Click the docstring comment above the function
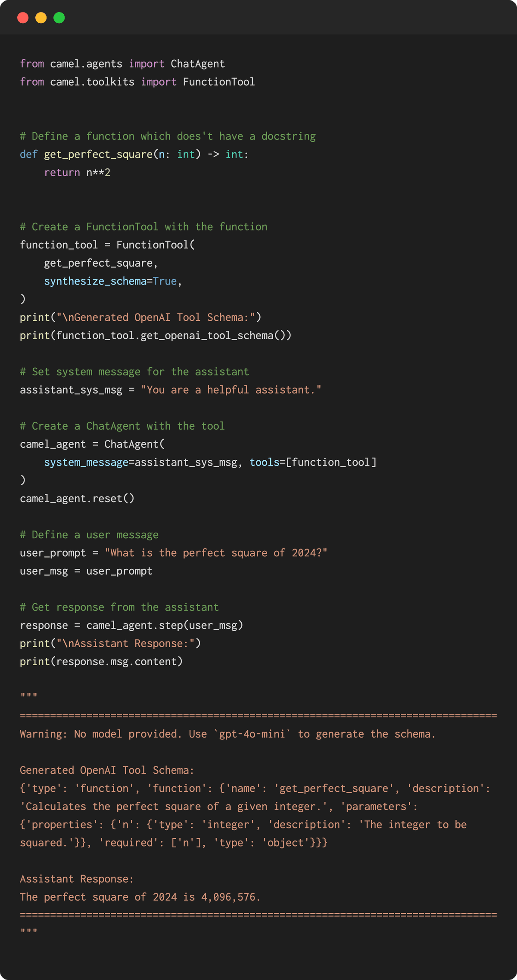 point(168,136)
